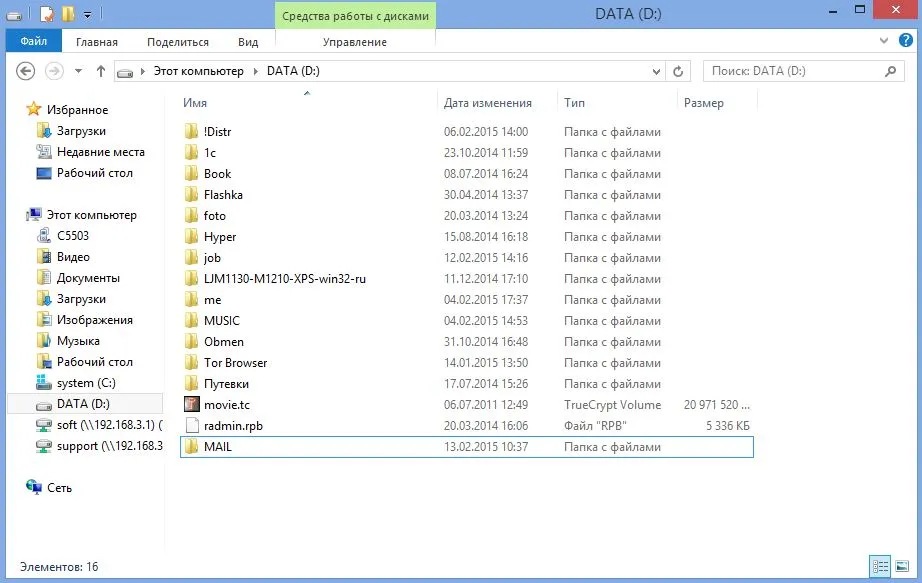Click the movie.tc TrueCrypt volume icon

tap(192, 405)
